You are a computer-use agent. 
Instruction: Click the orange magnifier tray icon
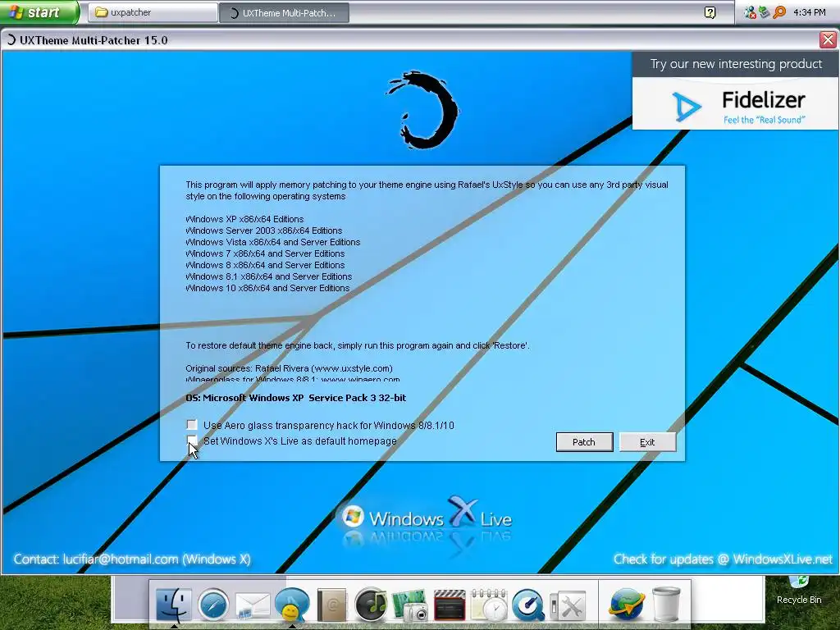click(779, 12)
